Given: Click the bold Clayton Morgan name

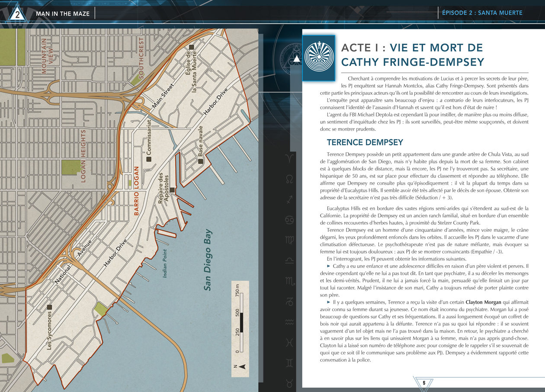Looking at the screenshot, I should point(484,302).
